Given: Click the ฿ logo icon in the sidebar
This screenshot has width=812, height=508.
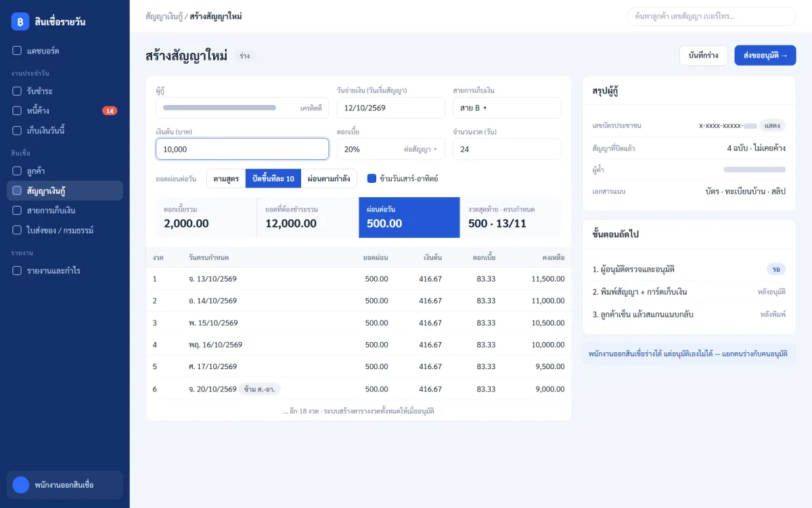Looking at the screenshot, I should click(x=20, y=22).
